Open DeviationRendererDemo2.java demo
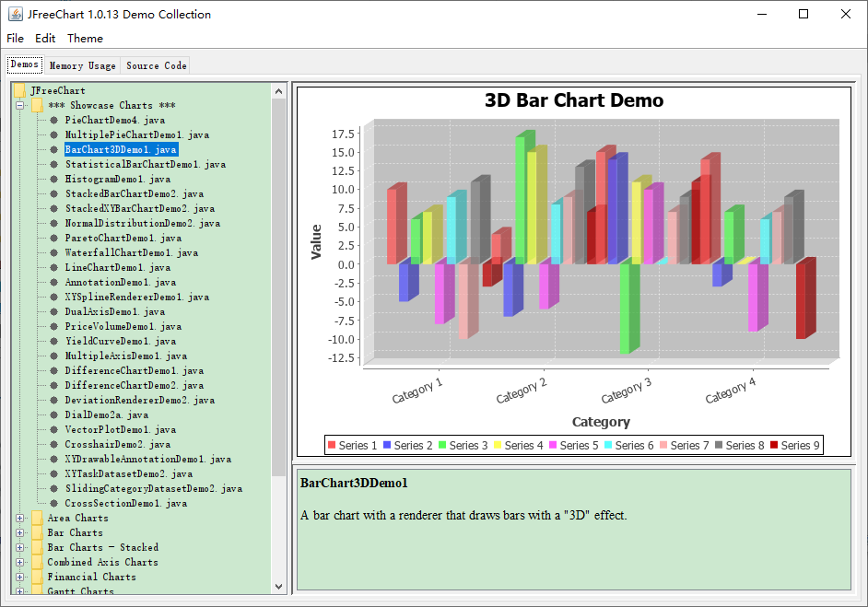Screen dimensions: 868x607 coord(139,400)
